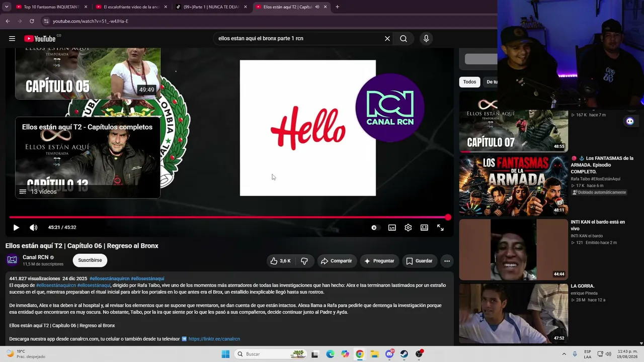Open the Canal RCN channel avatar
Image resolution: width=644 pixels, height=362 pixels.
tap(12, 260)
